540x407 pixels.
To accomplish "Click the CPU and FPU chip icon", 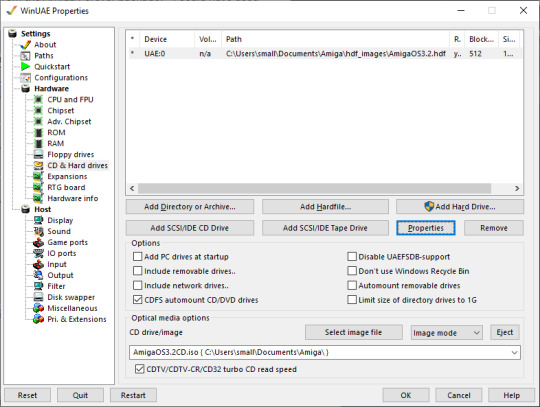I will 38,100.
